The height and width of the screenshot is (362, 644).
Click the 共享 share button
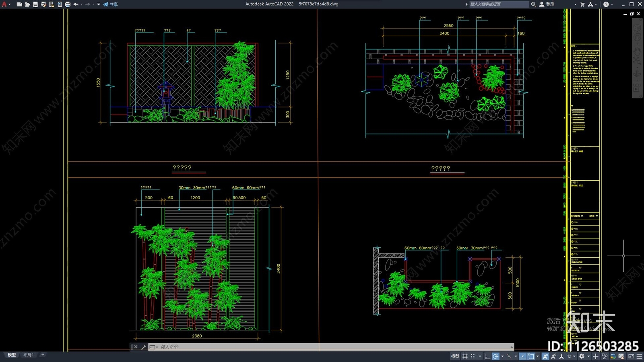(x=110, y=4)
